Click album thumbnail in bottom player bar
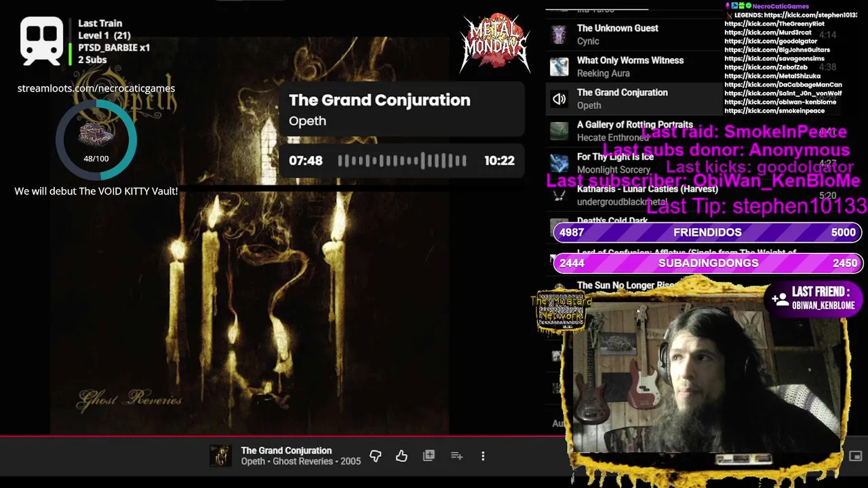This screenshot has height=488, width=868. [x=220, y=456]
